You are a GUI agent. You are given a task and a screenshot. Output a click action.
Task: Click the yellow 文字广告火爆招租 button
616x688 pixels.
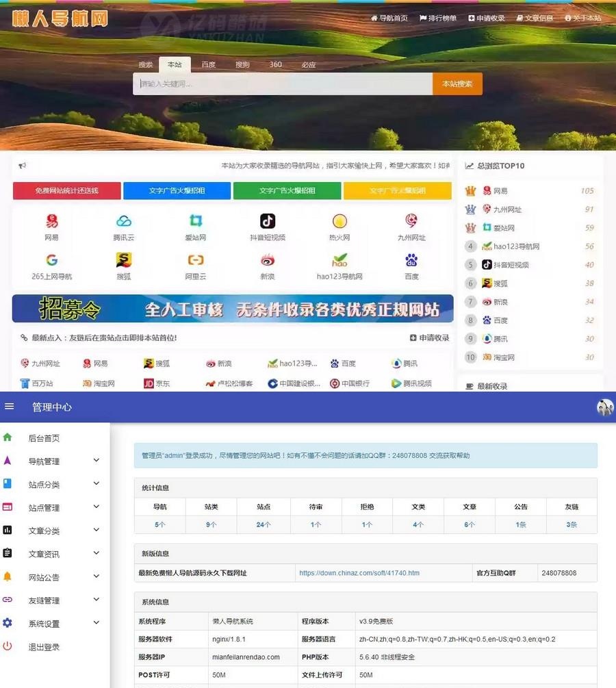point(398,190)
